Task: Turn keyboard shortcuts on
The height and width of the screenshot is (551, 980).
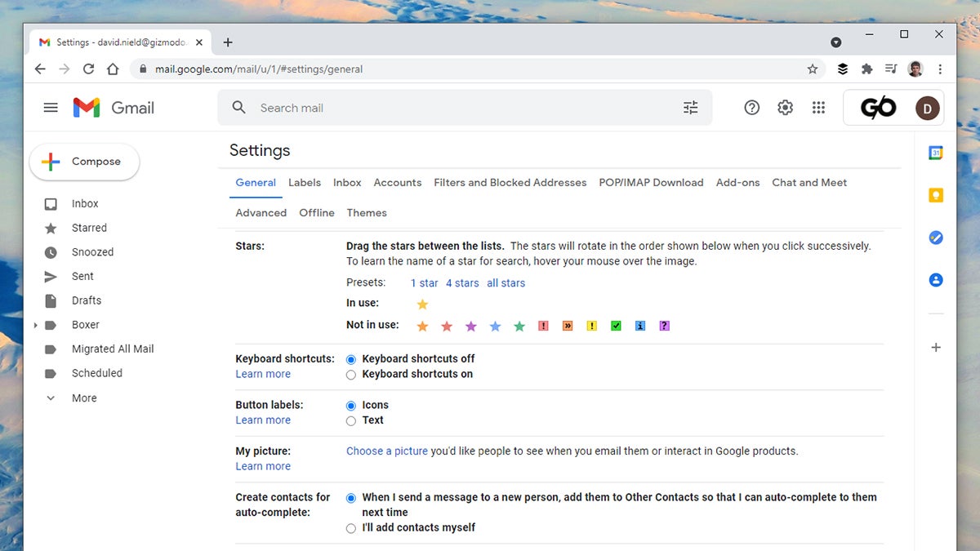Action: click(x=351, y=374)
